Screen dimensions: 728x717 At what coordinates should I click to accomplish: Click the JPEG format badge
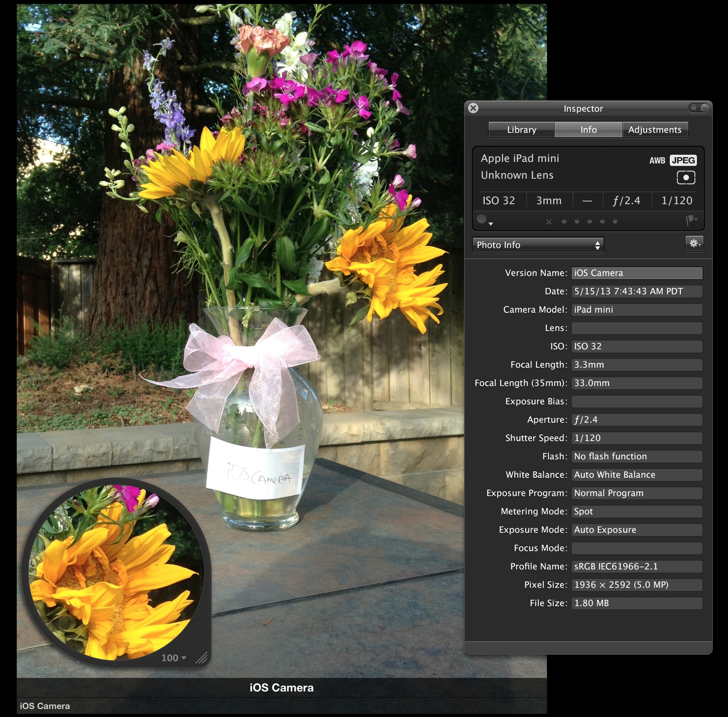point(683,160)
